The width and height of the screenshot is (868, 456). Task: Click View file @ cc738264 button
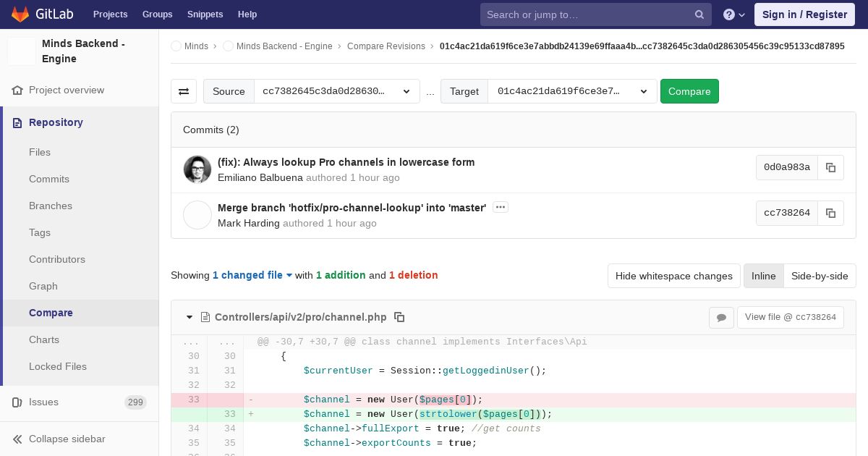point(790,317)
